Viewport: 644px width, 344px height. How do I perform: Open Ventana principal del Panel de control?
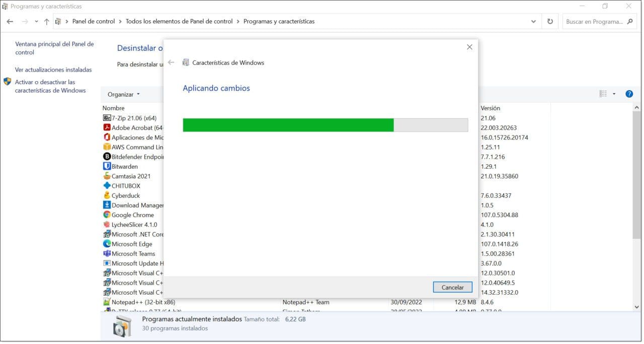click(54, 48)
